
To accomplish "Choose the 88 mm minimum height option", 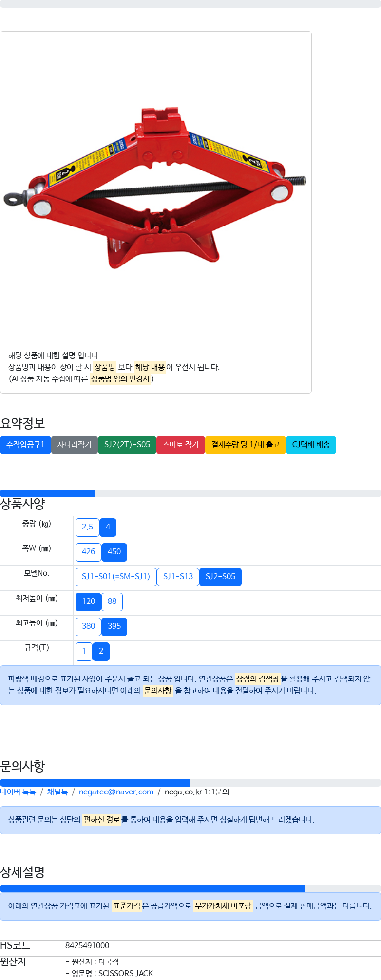I will click(x=112, y=602).
